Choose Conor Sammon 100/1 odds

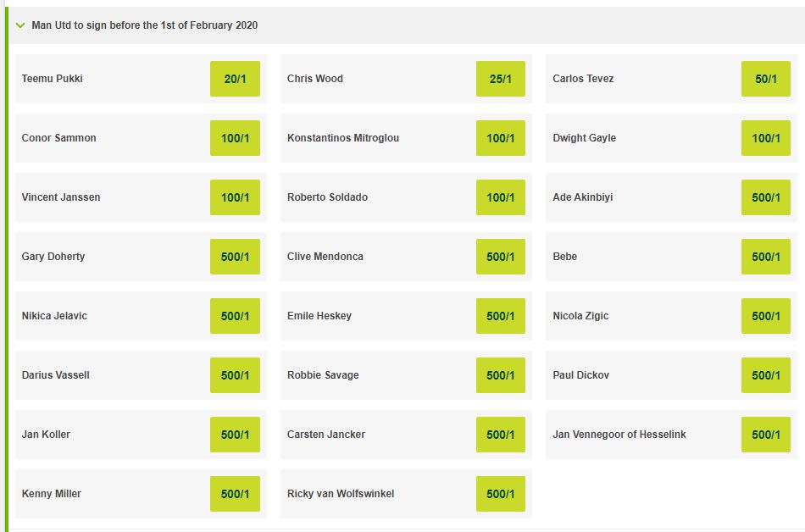coord(235,138)
